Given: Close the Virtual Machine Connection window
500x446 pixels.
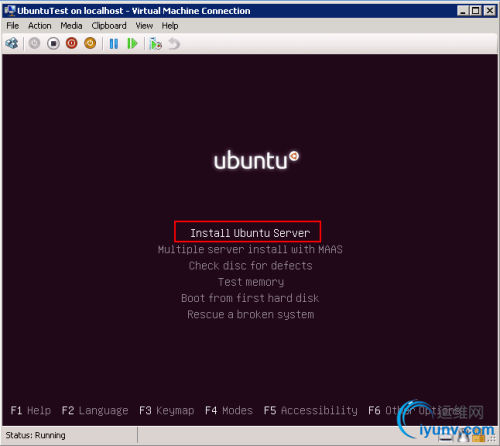Looking at the screenshot, I should pos(490,11).
